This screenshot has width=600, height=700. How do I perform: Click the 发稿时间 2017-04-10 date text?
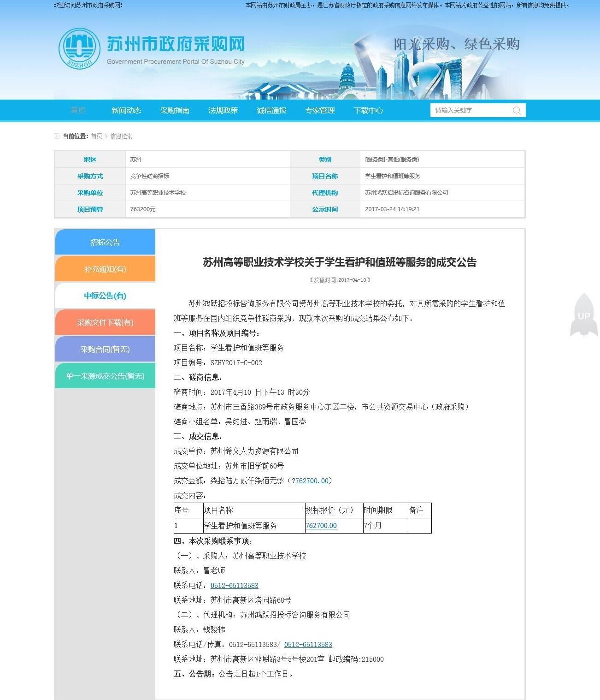340,280
